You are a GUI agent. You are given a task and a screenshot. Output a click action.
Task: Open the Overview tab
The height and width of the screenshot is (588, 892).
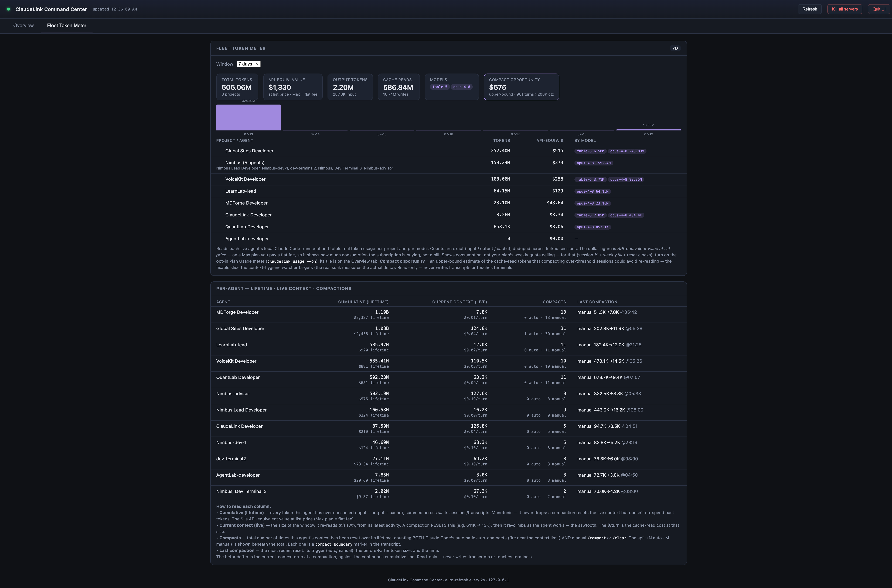click(23, 26)
